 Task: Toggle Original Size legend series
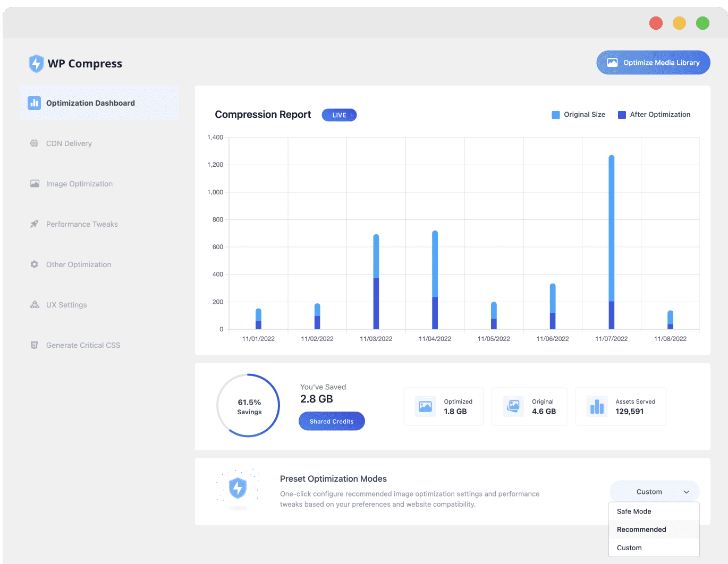click(578, 115)
